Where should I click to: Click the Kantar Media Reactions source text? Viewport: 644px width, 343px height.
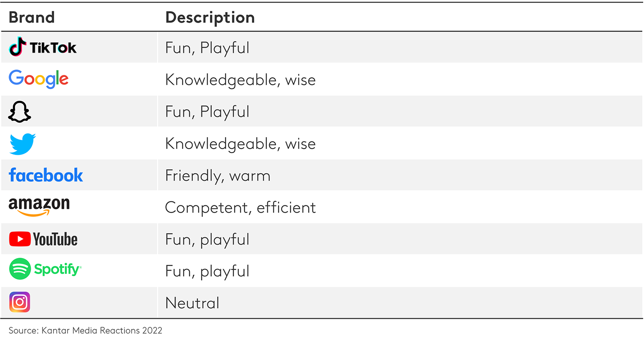85,331
